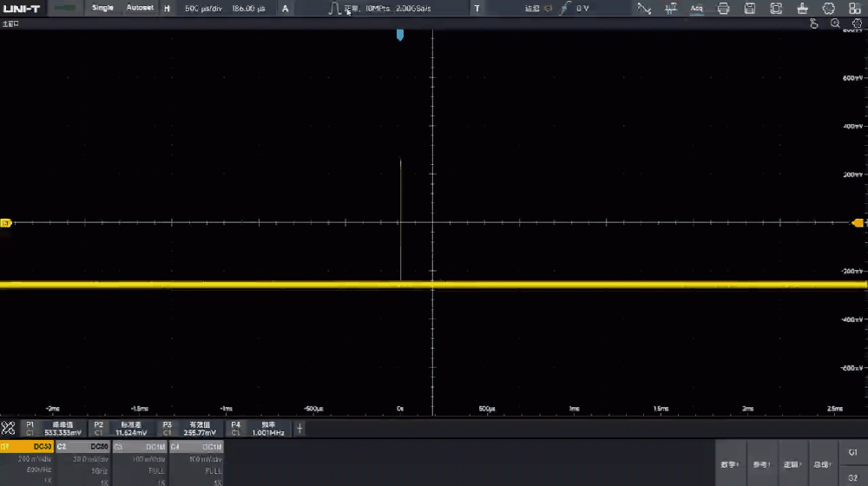Click the screen capture icon

pyautogui.click(x=776, y=8)
